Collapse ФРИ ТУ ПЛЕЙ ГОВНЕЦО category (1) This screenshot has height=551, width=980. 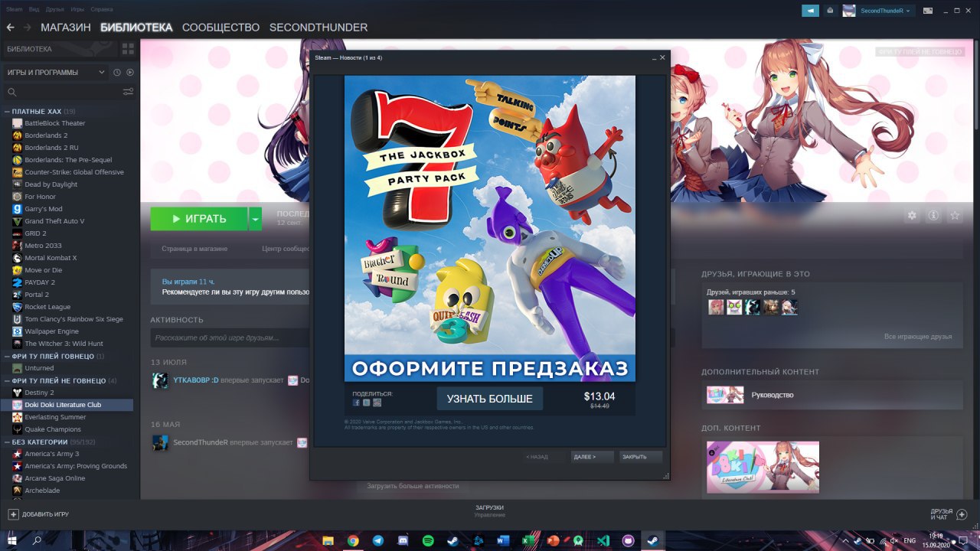pyautogui.click(x=7, y=357)
